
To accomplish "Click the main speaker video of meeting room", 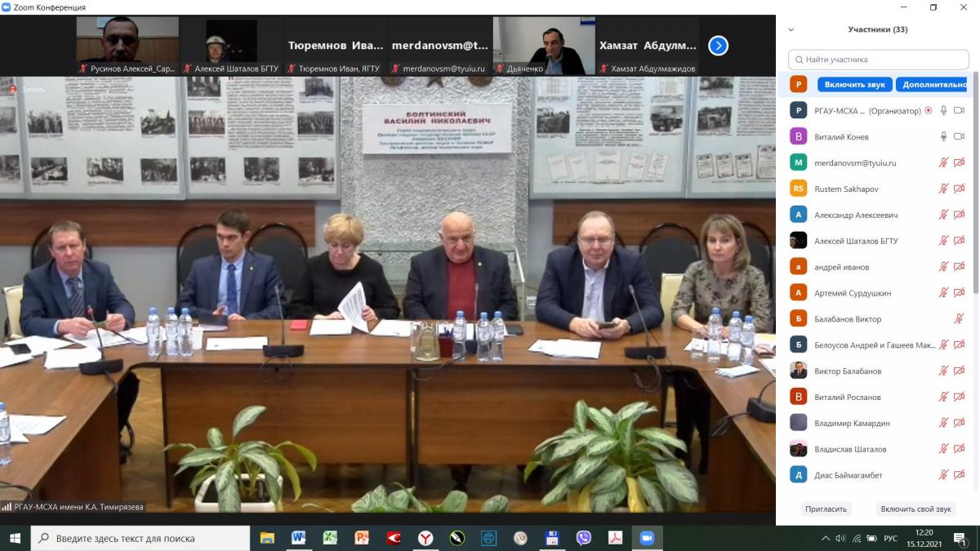I will coord(388,294).
